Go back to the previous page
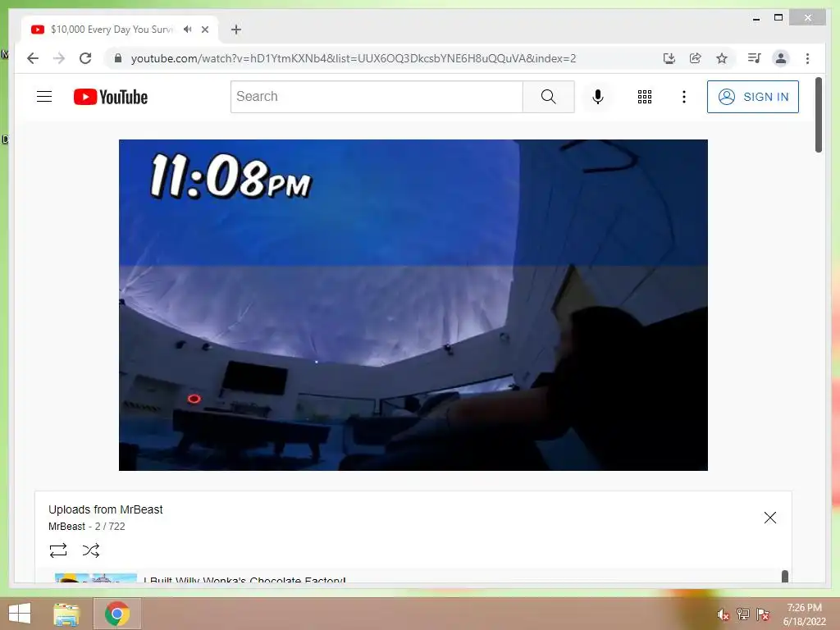Screen dimensions: 840x630 click(33, 58)
